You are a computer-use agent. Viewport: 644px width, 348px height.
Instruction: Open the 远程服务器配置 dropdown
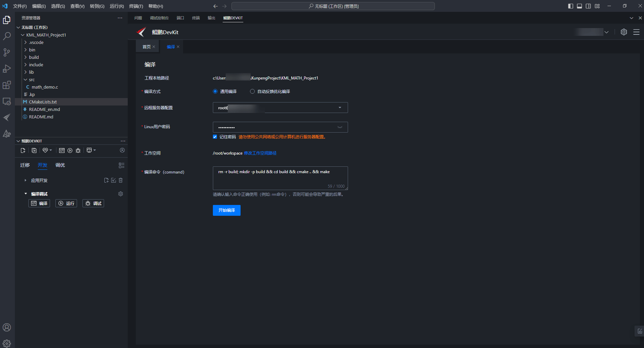(280, 108)
